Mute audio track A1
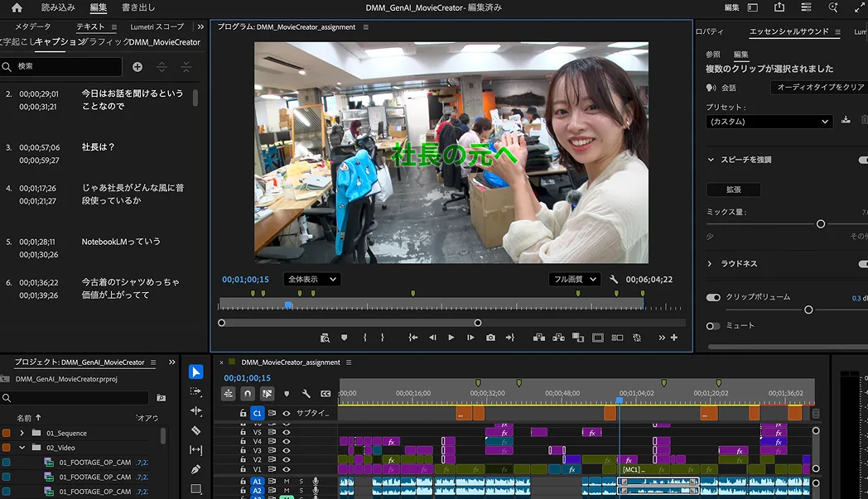Viewport: 868px width, 499px height. 287,482
